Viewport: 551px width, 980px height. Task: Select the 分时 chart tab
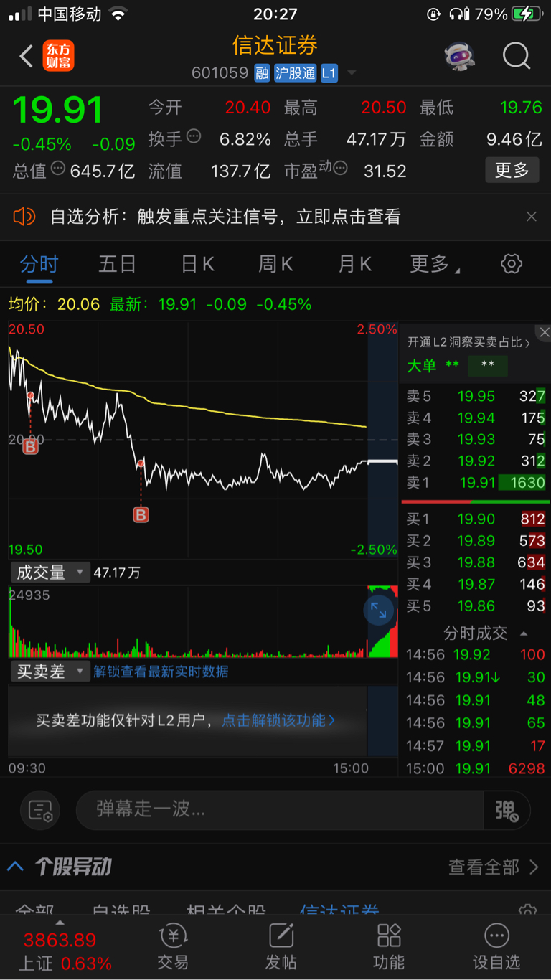pyautogui.click(x=39, y=264)
